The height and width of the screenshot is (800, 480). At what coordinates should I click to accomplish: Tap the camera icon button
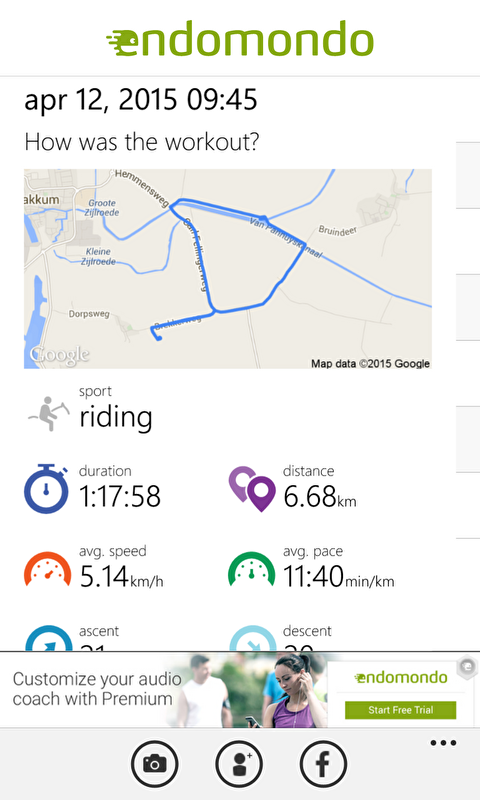(x=155, y=764)
